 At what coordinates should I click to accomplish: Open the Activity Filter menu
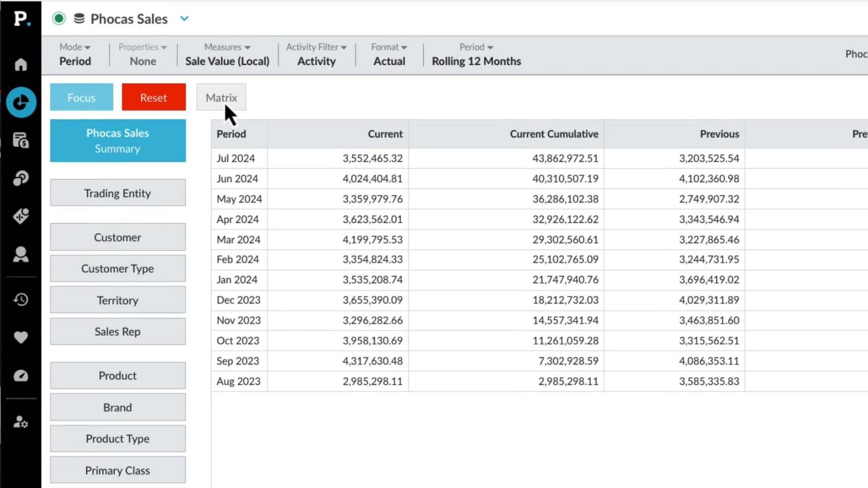(316, 54)
